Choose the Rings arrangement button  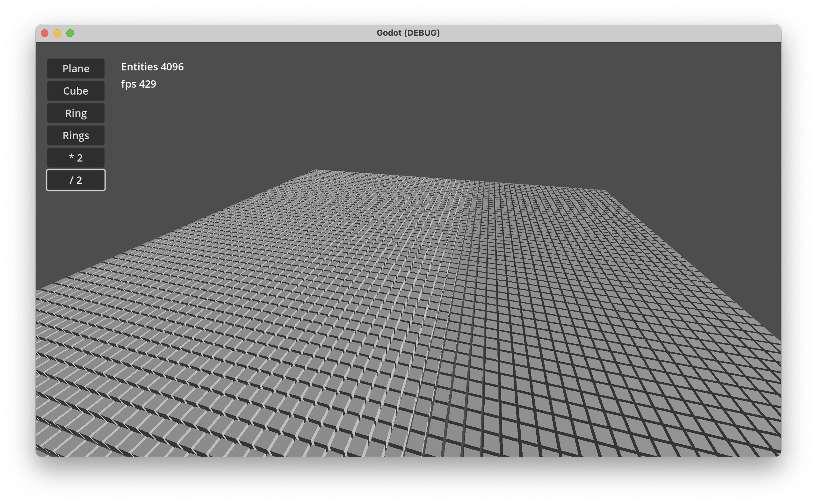coord(76,135)
